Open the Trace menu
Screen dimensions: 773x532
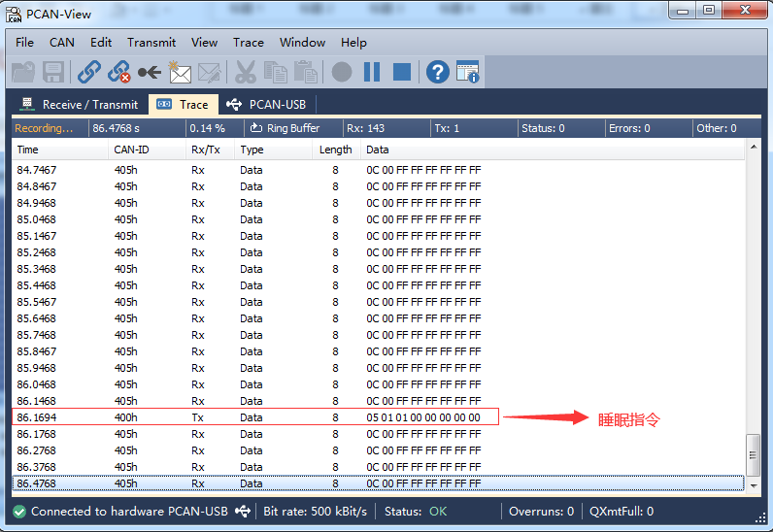coord(248,43)
